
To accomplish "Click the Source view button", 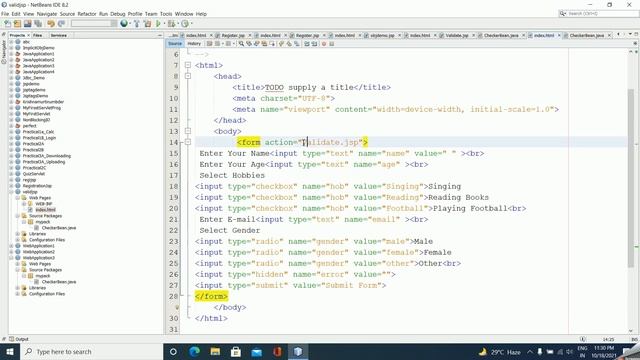I will [175, 44].
